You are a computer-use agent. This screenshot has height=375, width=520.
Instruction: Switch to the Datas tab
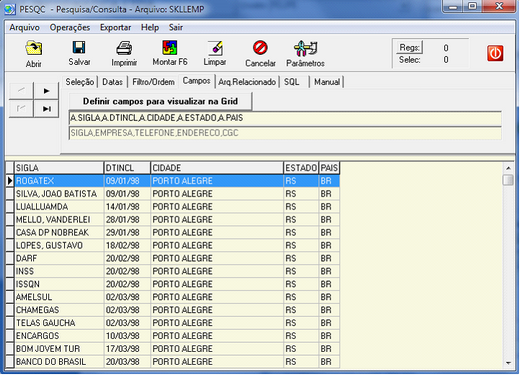coord(112,82)
